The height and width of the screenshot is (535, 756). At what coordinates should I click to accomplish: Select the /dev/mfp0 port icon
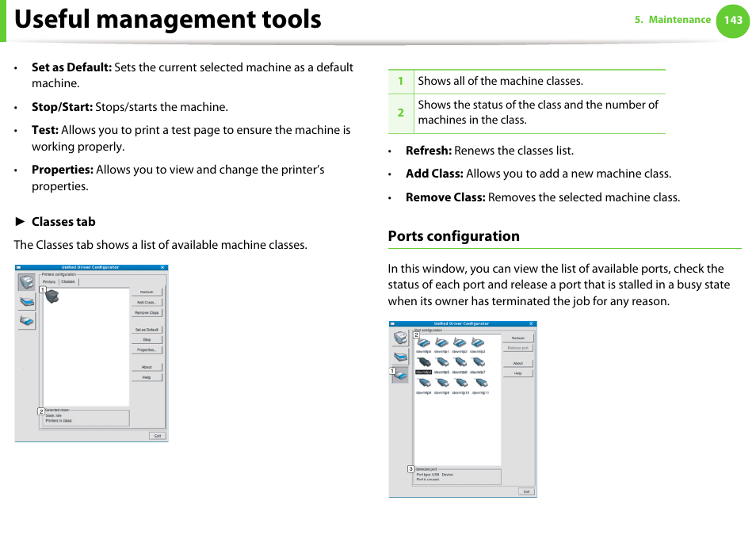424,343
